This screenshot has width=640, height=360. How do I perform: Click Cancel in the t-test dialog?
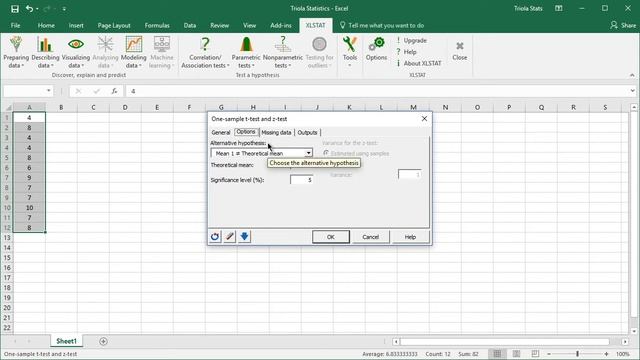[x=371, y=237]
